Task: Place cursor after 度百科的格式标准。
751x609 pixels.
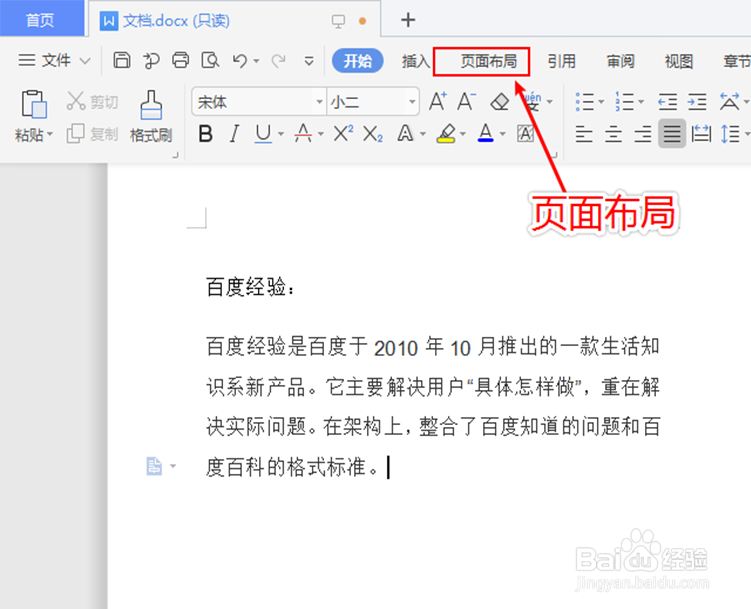Action: click(x=388, y=467)
